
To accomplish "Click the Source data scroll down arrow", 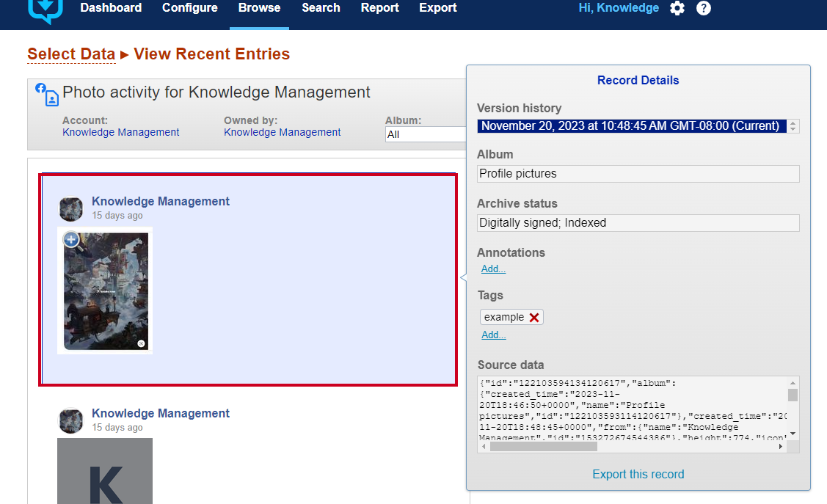I will coord(793,434).
